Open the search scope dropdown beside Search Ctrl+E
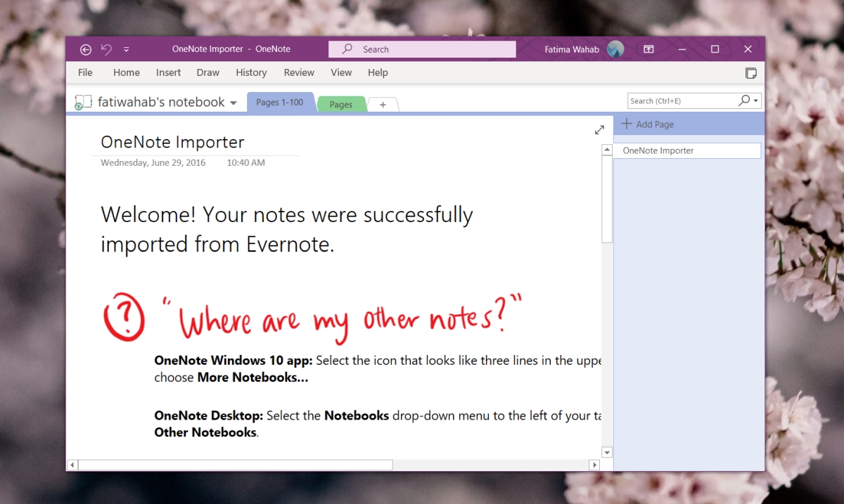This screenshot has height=504, width=844. click(754, 101)
